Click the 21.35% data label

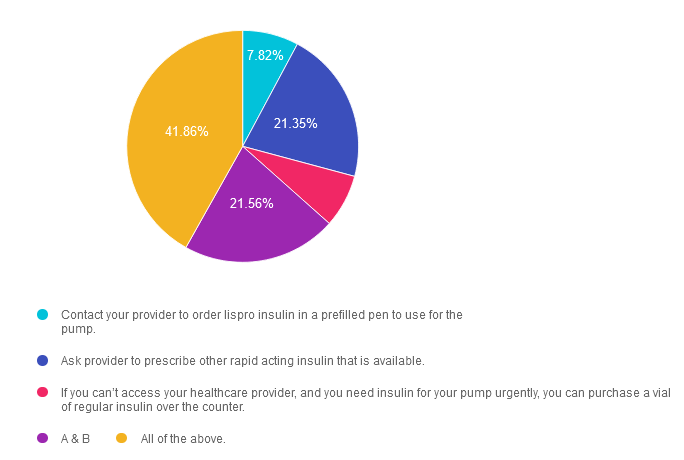pyautogui.click(x=296, y=123)
